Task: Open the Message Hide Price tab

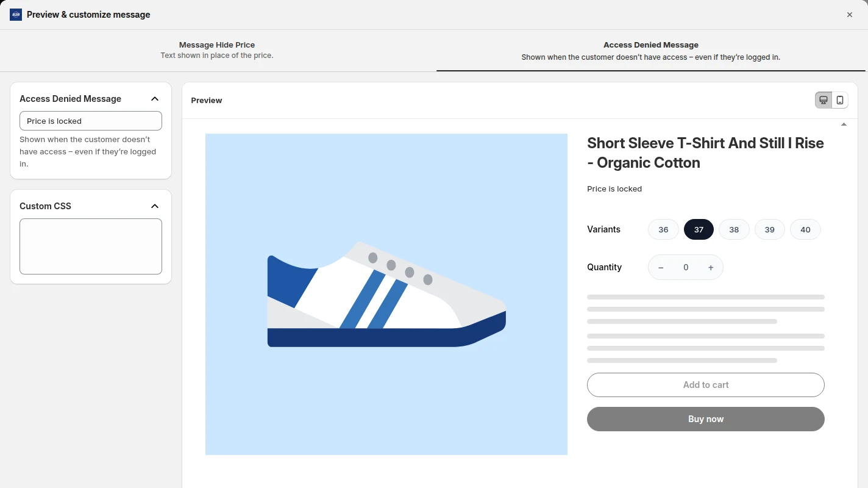Action: pyautogui.click(x=217, y=50)
